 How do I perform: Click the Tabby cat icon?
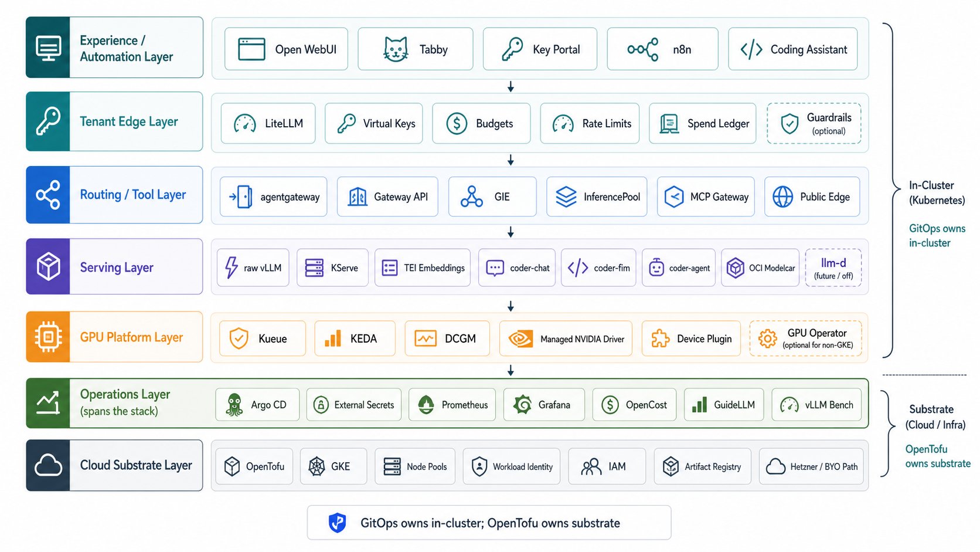pos(396,49)
